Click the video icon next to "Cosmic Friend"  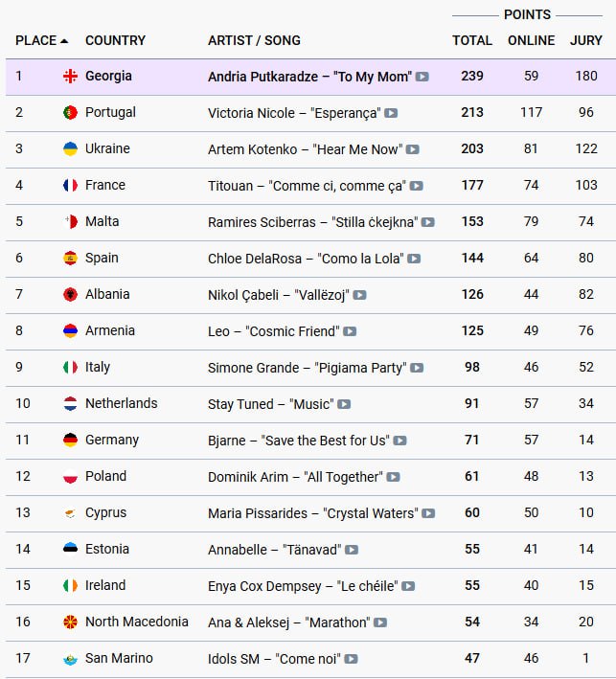click(350, 331)
